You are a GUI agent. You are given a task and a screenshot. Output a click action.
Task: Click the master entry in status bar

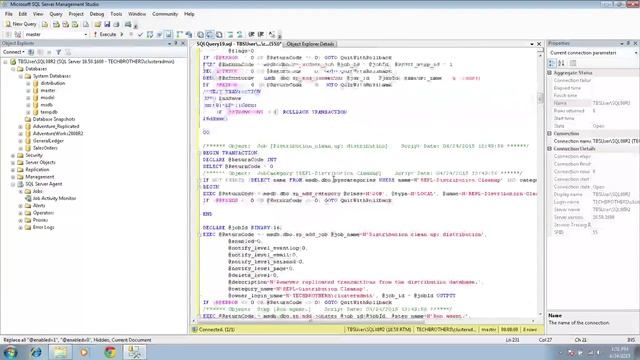pos(488,329)
